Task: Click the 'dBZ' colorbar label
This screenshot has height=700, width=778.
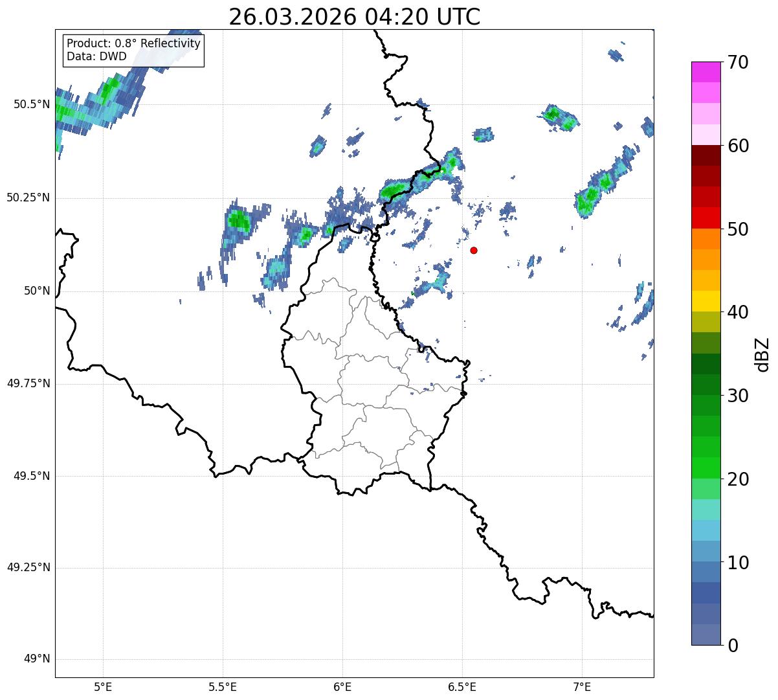Action: point(762,354)
